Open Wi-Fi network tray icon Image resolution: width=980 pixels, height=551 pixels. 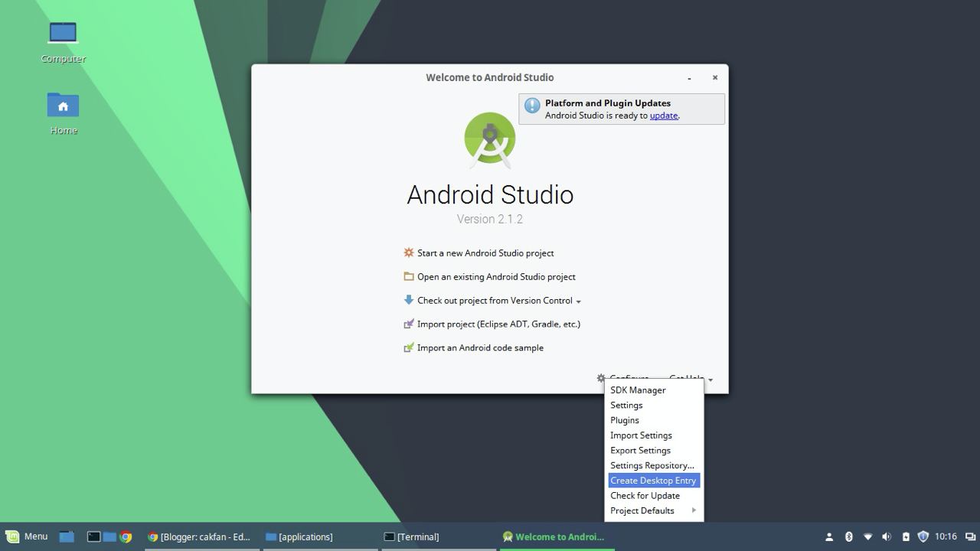pos(867,536)
